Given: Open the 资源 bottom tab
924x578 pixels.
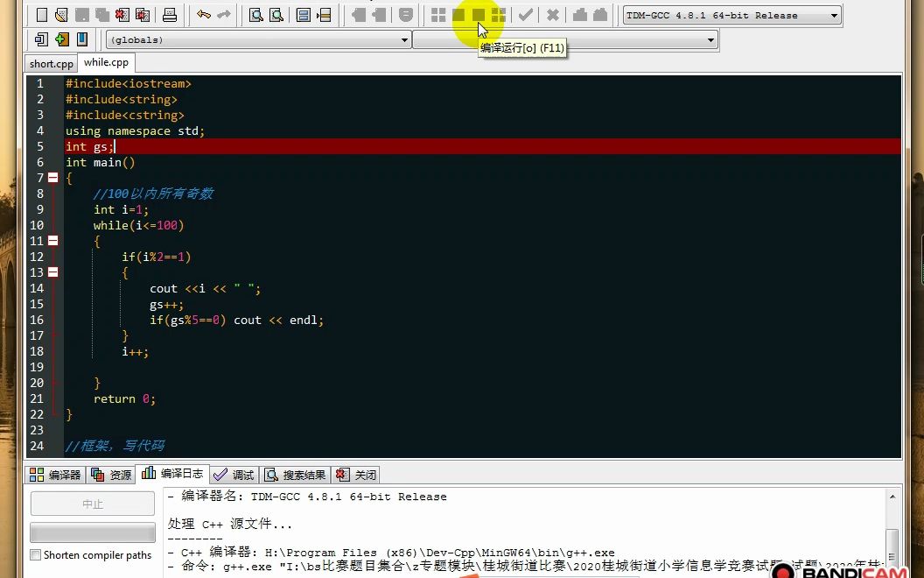Looking at the screenshot, I should point(111,475).
